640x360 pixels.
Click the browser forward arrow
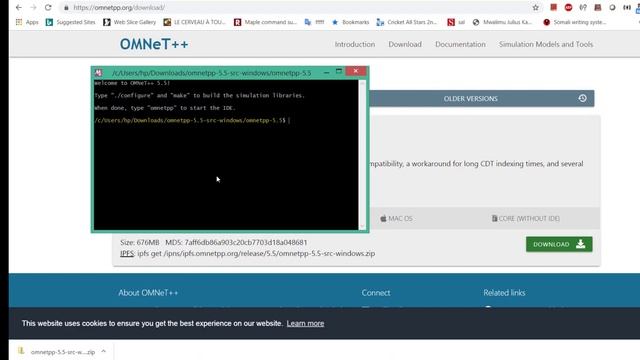[33, 7]
